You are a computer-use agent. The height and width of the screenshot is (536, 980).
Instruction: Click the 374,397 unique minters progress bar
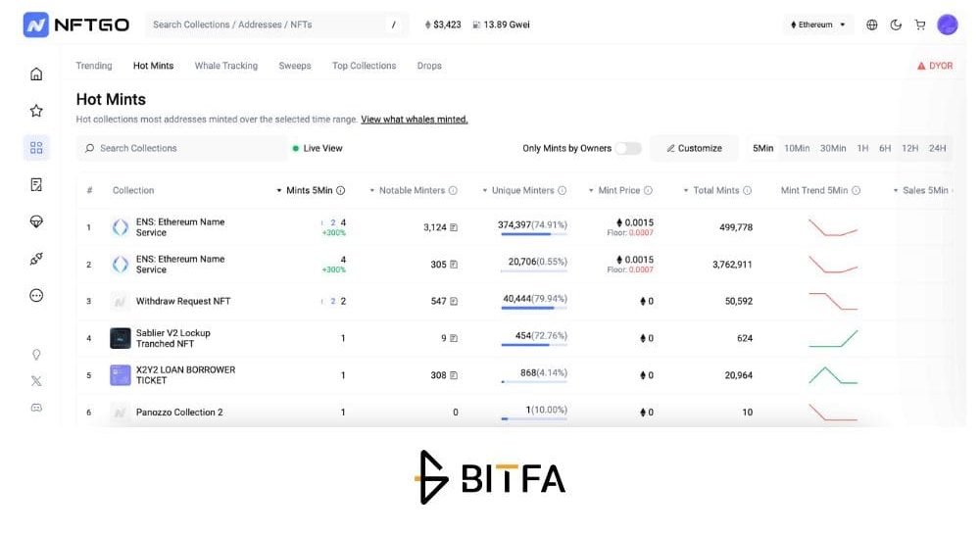point(534,234)
